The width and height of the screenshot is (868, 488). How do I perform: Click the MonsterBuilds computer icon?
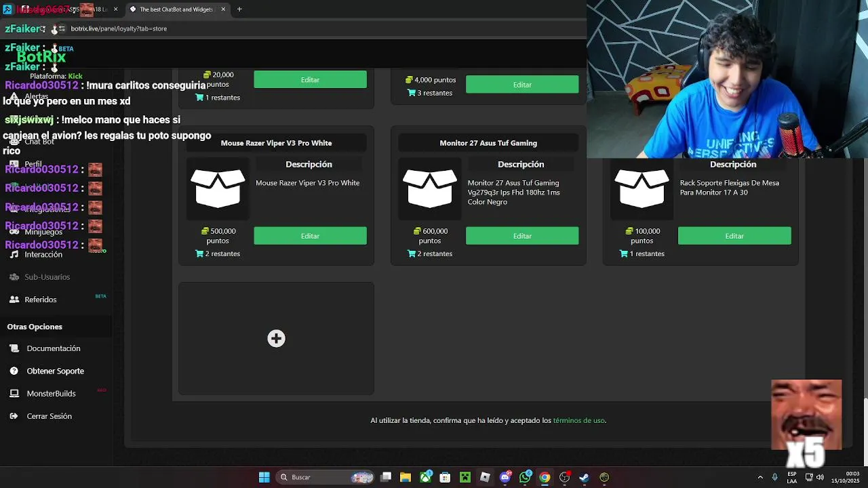(14, 394)
